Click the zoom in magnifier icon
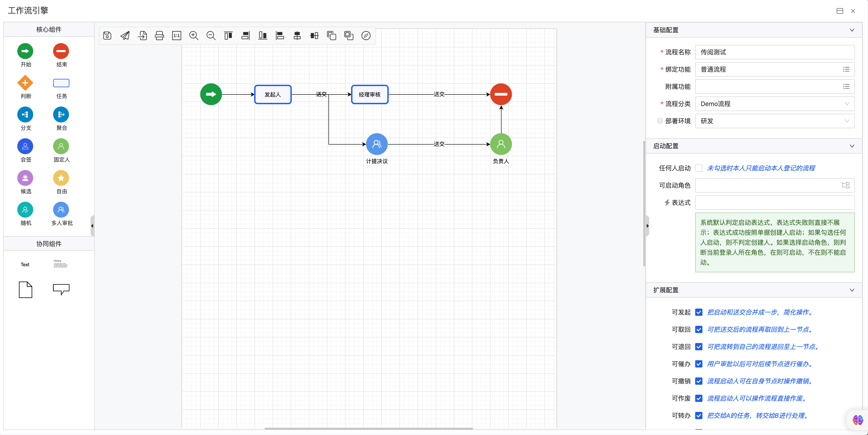This screenshot has height=435, width=868. tap(194, 35)
